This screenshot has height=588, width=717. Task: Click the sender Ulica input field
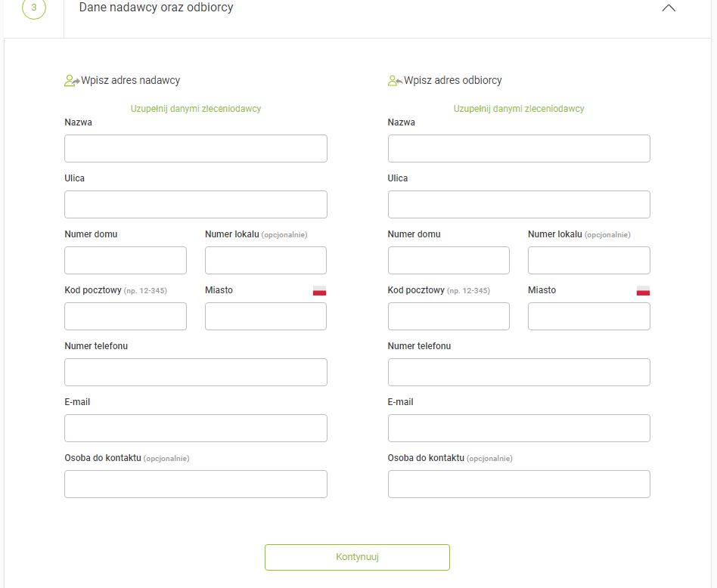pyautogui.click(x=196, y=205)
